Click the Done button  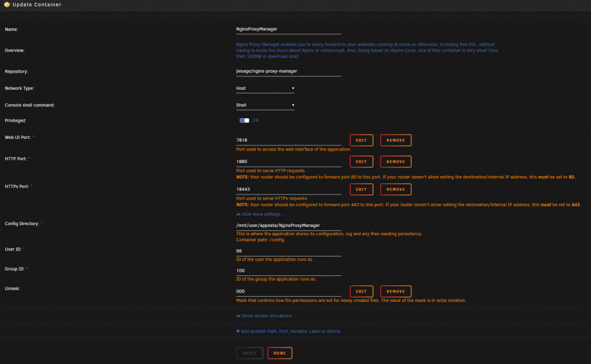pyautogui.click(x=280, y=353)
